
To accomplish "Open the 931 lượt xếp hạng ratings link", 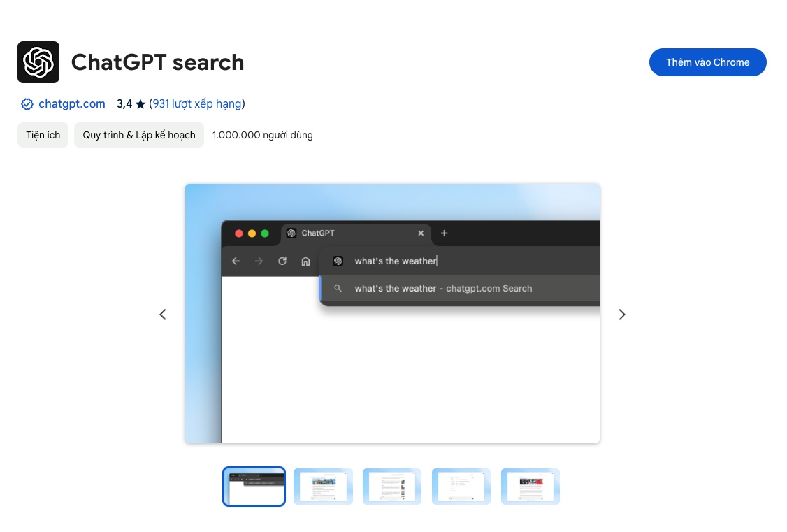I will coord(197,104).
